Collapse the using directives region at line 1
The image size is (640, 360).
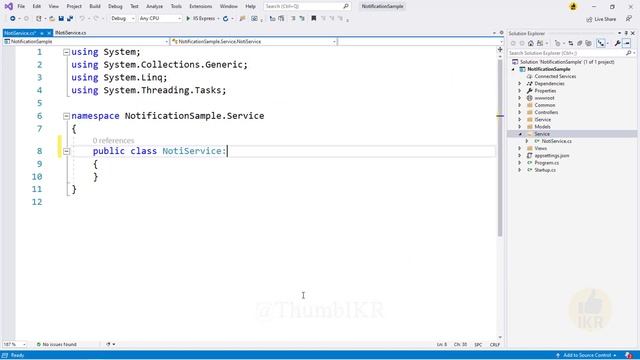click(x=66, y=52)
